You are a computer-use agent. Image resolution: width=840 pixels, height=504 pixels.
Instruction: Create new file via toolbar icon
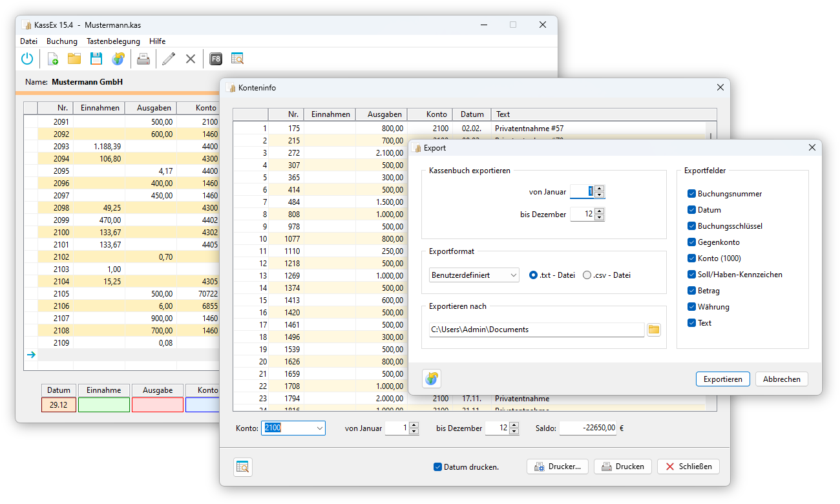[x=53, y=59]
